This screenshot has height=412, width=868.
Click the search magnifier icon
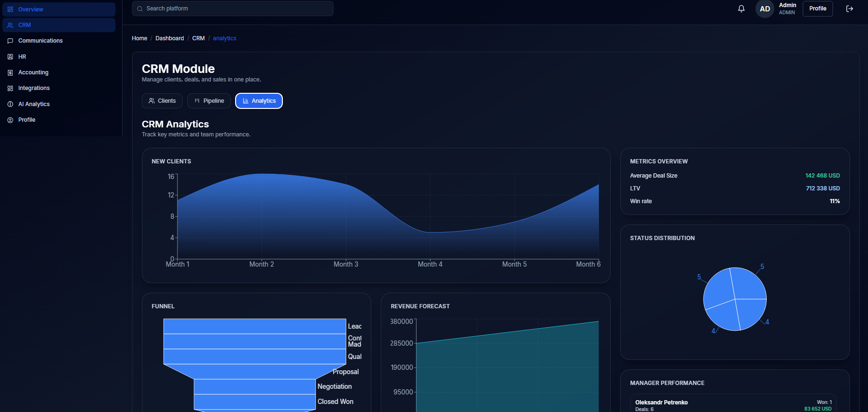tap(140, 9)
